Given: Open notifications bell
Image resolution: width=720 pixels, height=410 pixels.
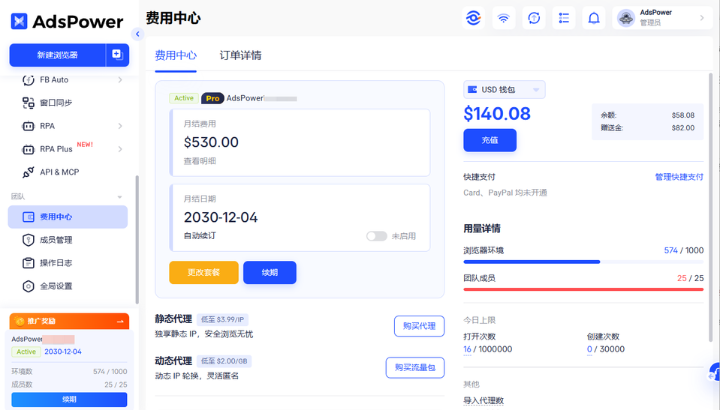Looking at the screenshot, I should click(x=594, y=18).
